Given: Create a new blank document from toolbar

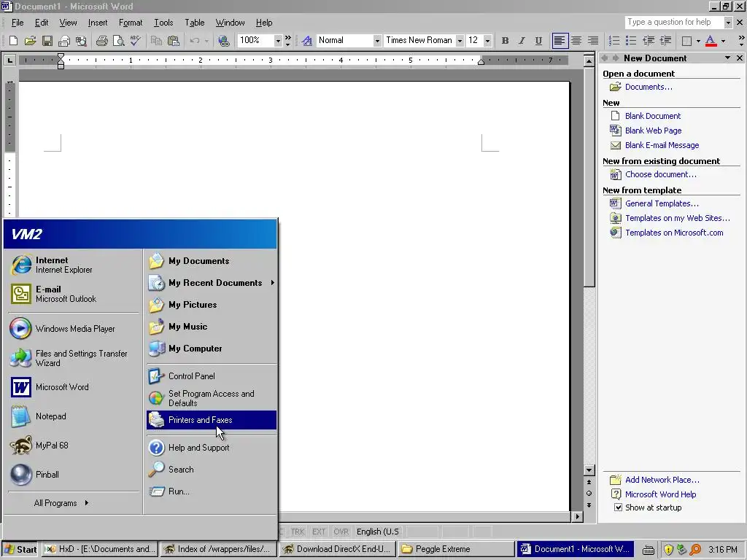Looking at the screenshot, I should pyautogui.click(x=13, y=41).
